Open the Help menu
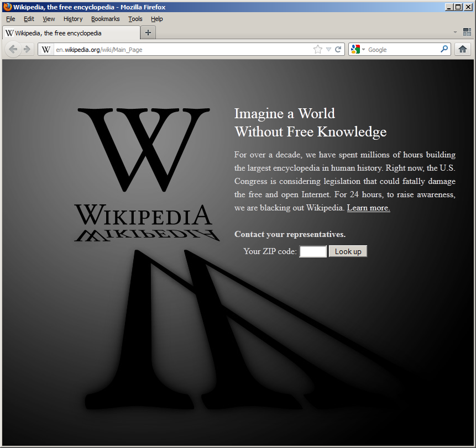The image size is (476, 448). pos(156,19)
